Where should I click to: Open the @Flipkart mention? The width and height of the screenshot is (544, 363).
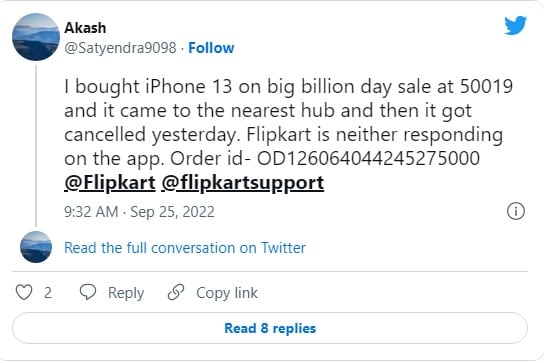click(110, 183)
